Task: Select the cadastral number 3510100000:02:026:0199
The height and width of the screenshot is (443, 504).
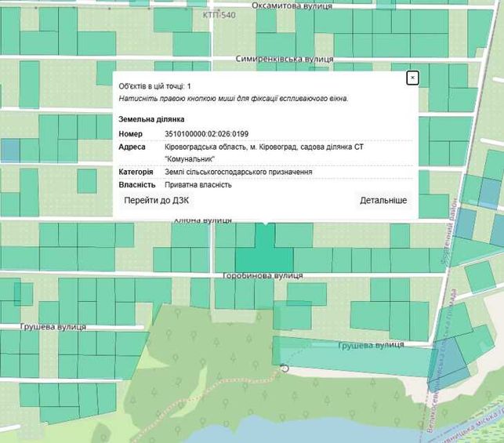Action: pyautogui.click(x=207, y=134)
